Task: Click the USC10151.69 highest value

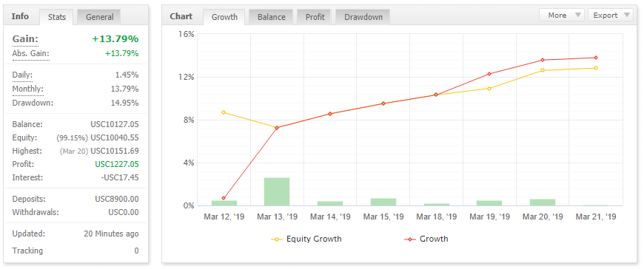Action: [x=115, y=151]
